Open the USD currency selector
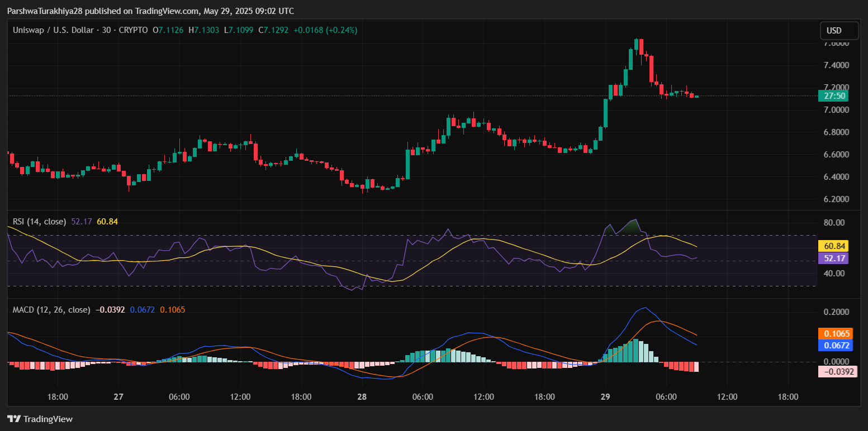Image resolution: width=868 pixels, height=431 pixels. pyautogui.click(x=834, y=31)
